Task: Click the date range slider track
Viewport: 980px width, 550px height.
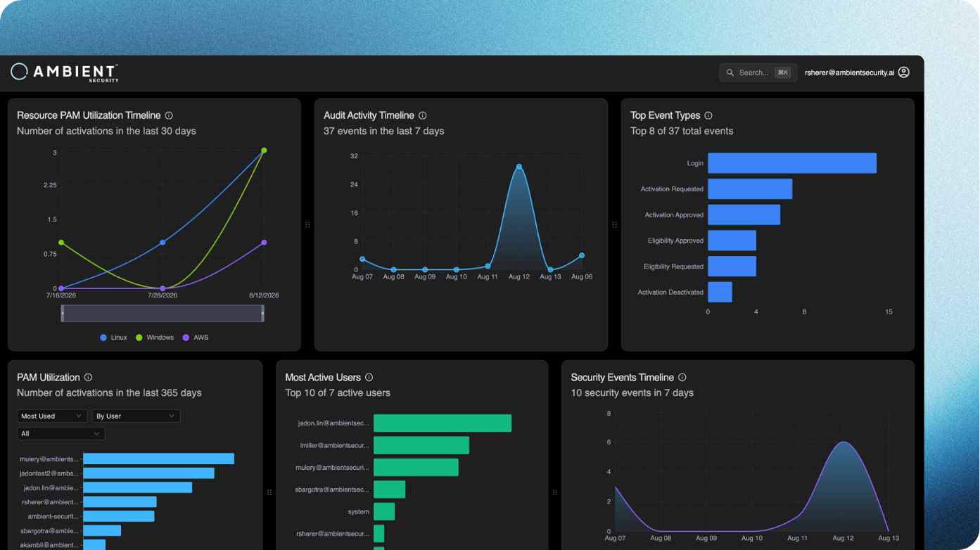Action: pyautogui.click(x=163, y=314)
